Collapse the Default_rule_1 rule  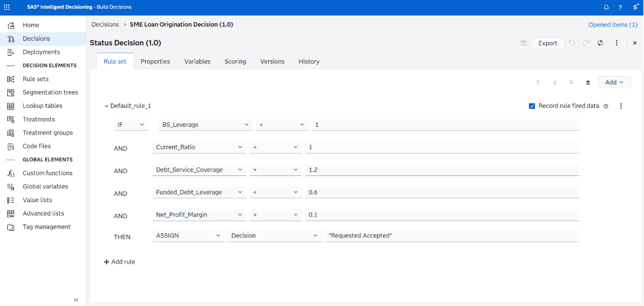coord(107,106)
